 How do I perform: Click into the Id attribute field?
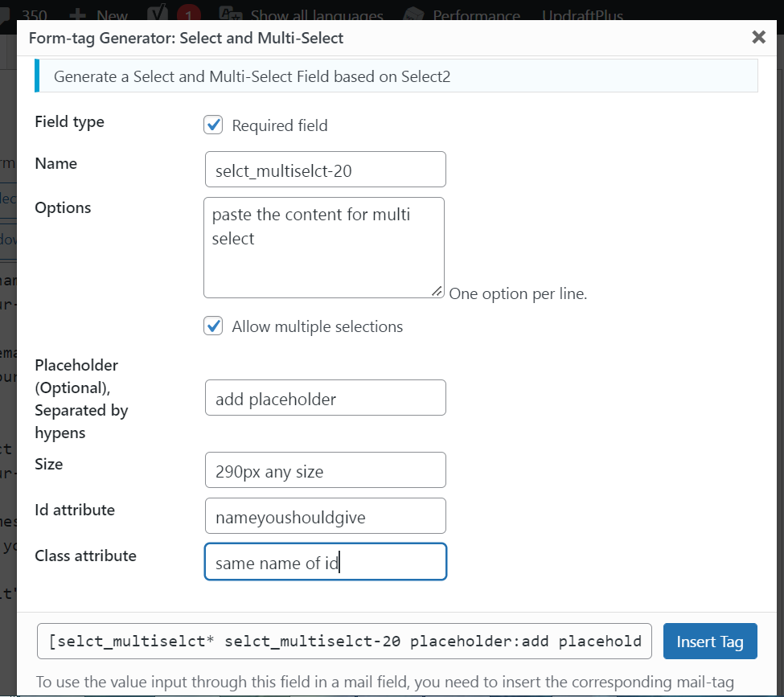pos(325,516)
